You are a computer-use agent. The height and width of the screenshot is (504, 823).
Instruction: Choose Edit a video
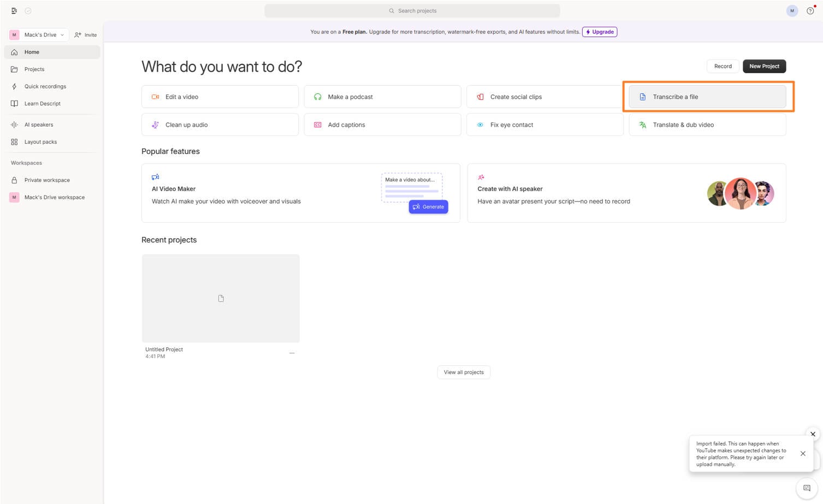point(220,97)
